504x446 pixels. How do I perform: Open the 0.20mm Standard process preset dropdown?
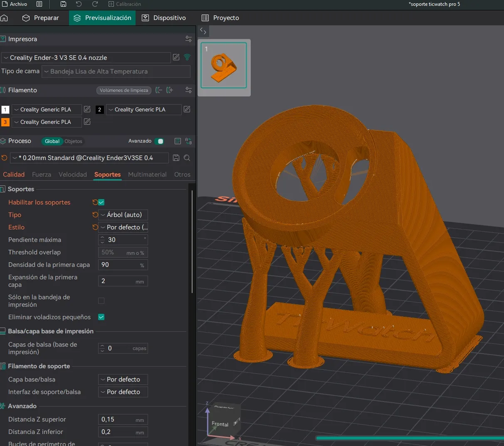(x=89, y=158)
